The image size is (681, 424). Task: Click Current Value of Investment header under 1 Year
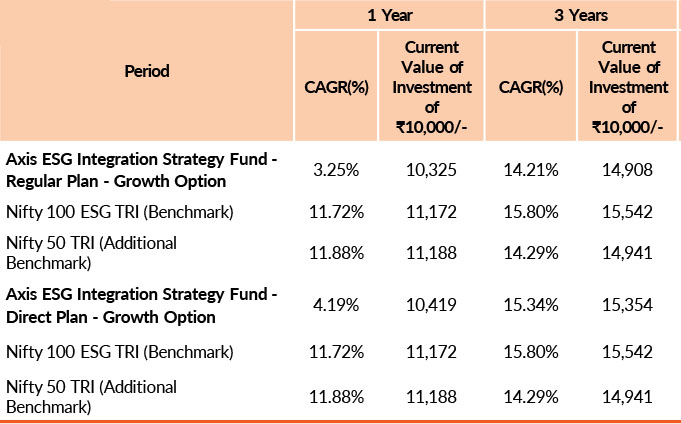[432, 88]
